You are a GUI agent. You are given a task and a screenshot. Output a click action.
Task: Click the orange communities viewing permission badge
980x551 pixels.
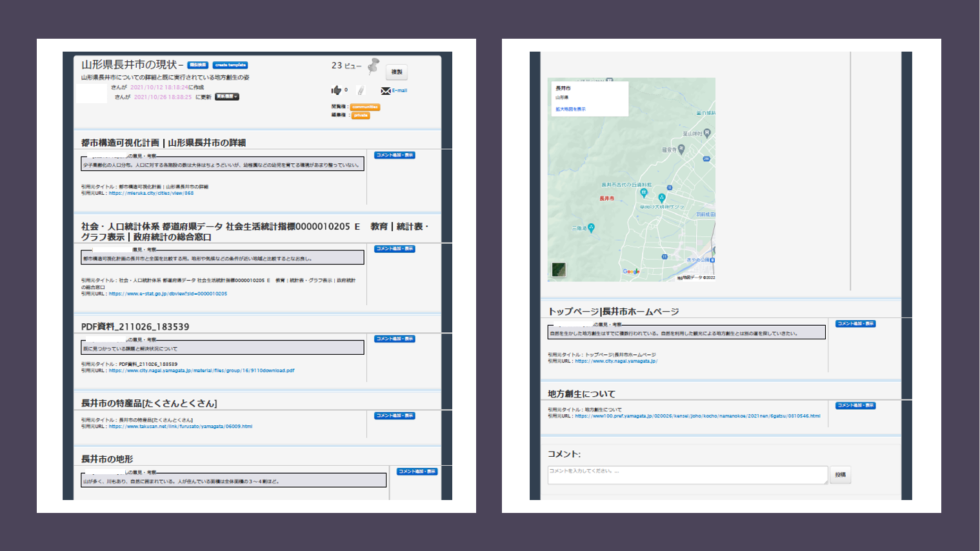(365, 107)
